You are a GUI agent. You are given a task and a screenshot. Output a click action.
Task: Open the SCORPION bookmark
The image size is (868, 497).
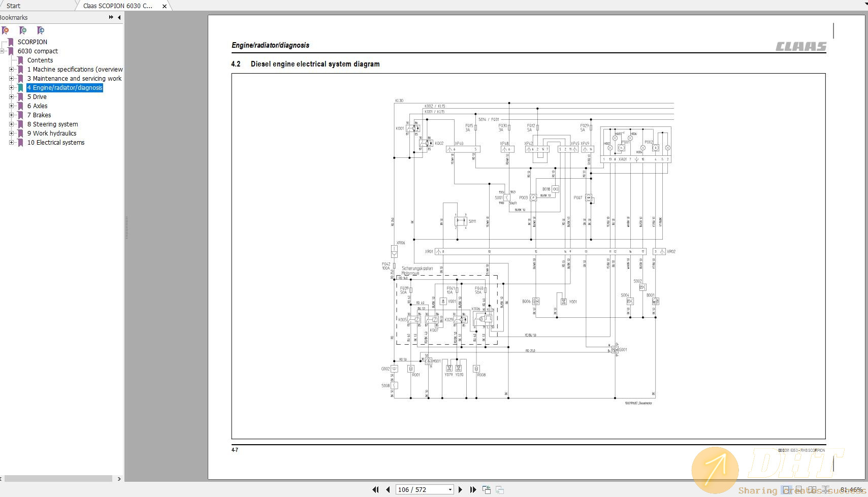click(x=33, y=42)
